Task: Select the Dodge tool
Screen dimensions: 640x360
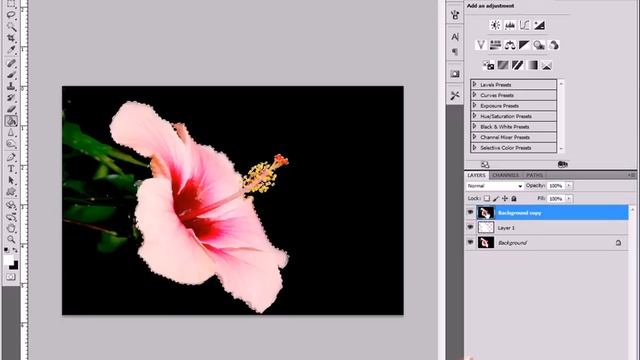Action: (x=11, y=144)
